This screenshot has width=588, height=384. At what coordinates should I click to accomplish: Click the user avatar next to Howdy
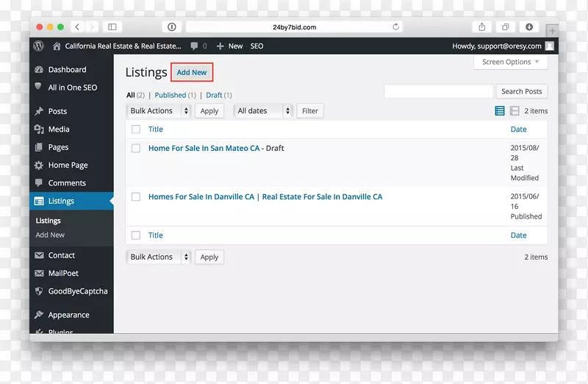coord(549,46)
